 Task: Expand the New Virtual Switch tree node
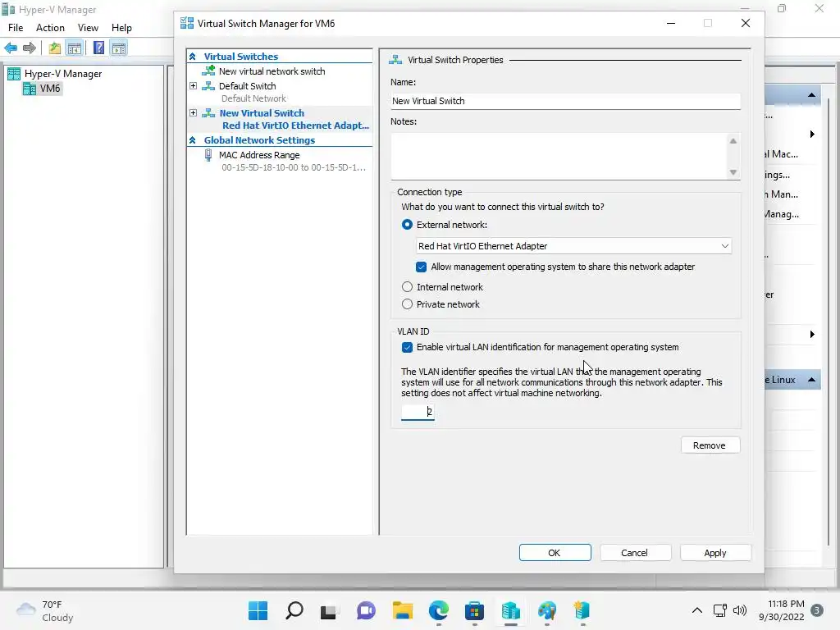pyautogui.click(x=194, y=112)
